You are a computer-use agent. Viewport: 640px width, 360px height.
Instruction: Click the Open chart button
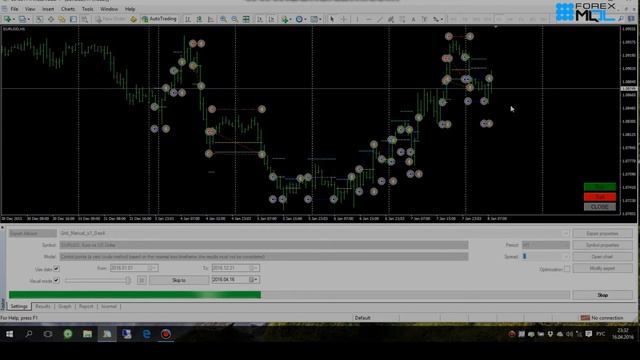[x=602, y=257]
